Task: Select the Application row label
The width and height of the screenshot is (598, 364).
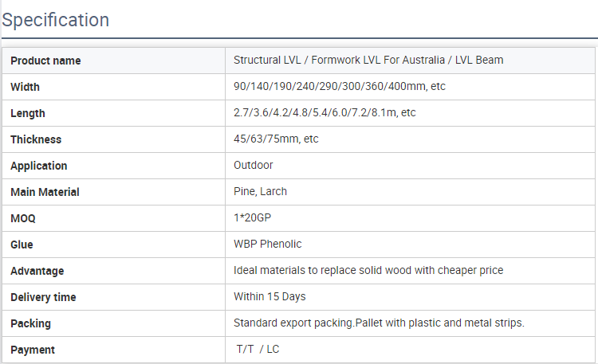Action: click(39, 166)
